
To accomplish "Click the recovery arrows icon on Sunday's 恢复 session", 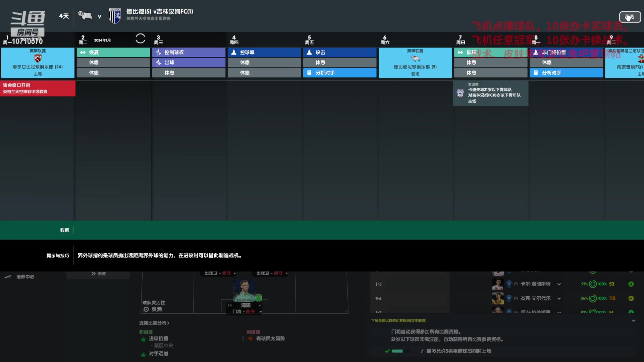I will point(460,52).
